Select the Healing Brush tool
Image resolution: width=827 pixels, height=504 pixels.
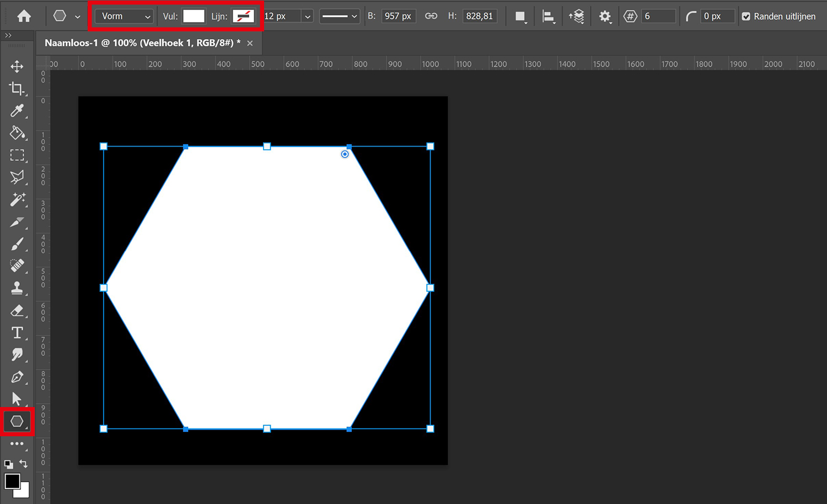pyautogui.click(x=17, y=266)
